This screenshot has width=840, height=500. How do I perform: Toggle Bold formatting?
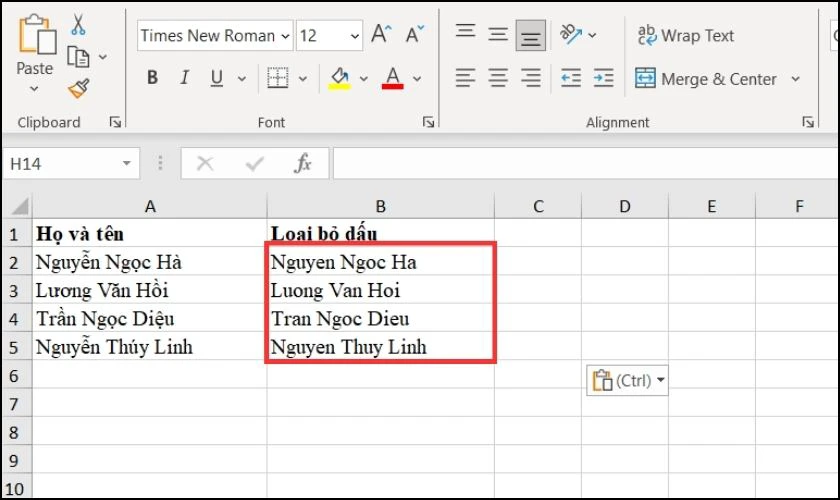point(152,78)
